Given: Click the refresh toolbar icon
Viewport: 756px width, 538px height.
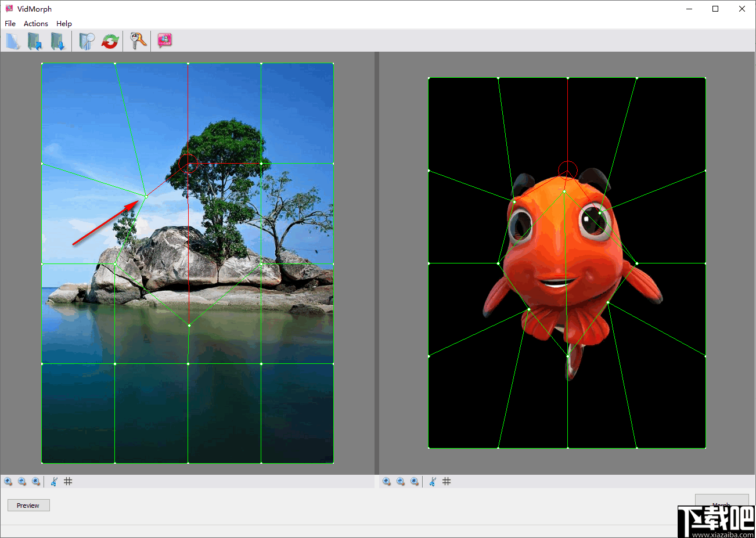Looking at the screenshot, I should pos(110,41).
